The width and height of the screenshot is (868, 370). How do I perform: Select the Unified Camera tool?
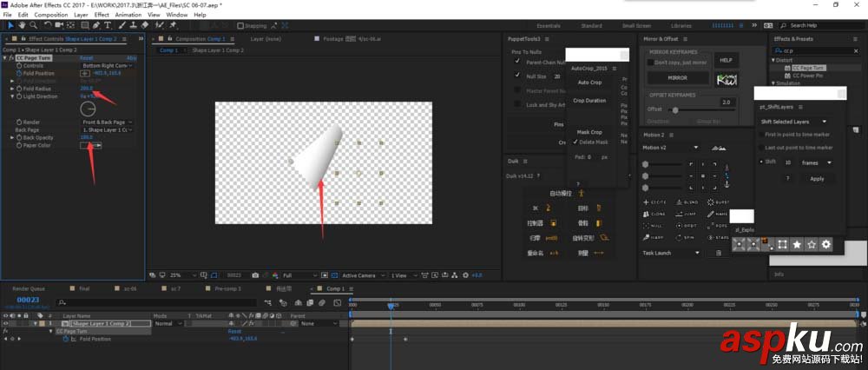[x=59, y=25]
